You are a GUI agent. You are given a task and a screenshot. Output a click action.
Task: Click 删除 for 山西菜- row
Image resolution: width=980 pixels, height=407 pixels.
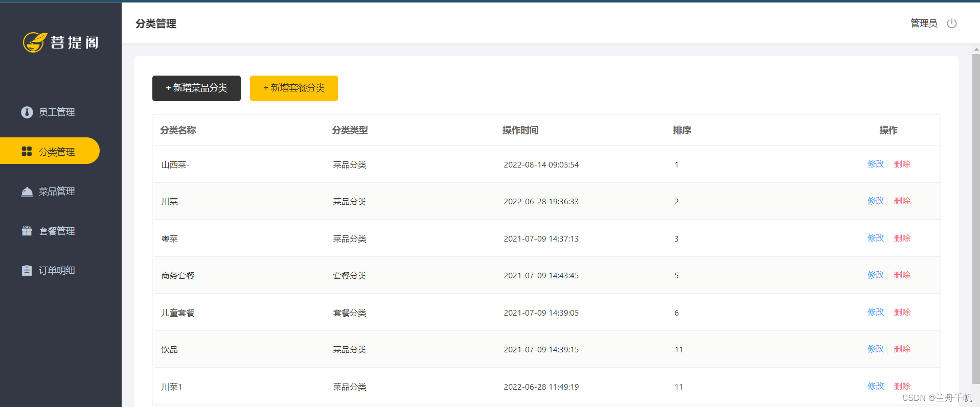tap(902, 164)
